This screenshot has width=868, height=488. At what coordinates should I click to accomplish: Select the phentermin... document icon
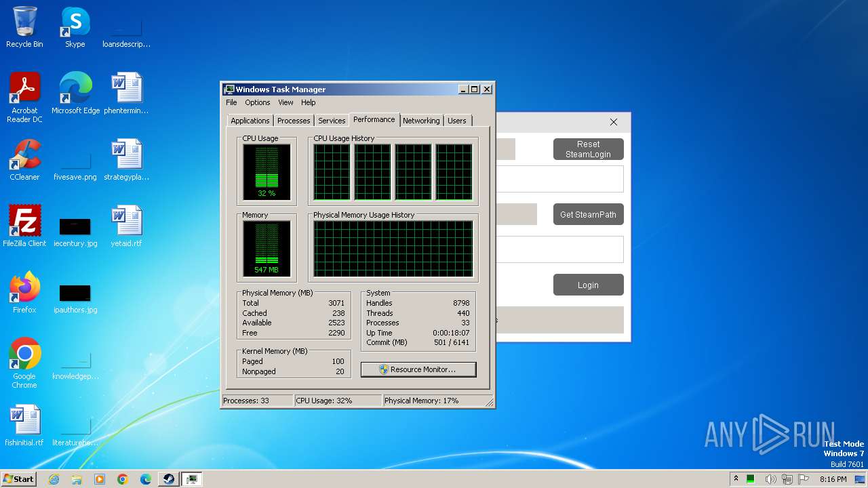126,93
